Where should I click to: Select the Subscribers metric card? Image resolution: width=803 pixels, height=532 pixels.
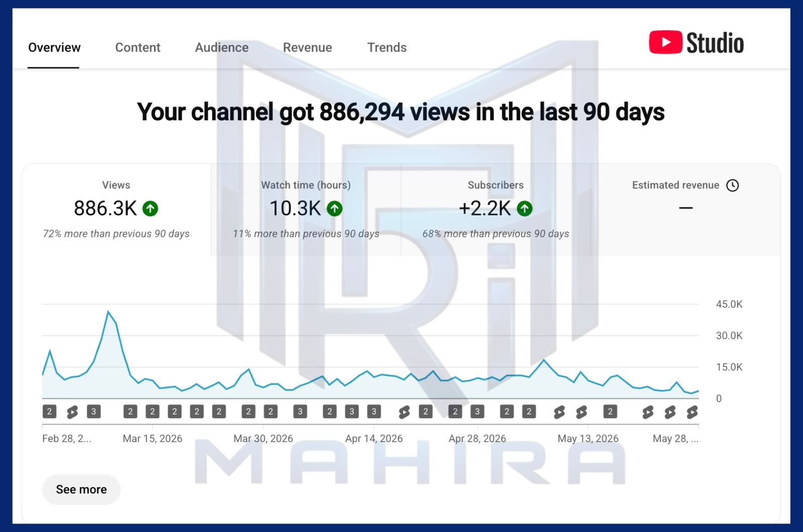tap(496, 210)
